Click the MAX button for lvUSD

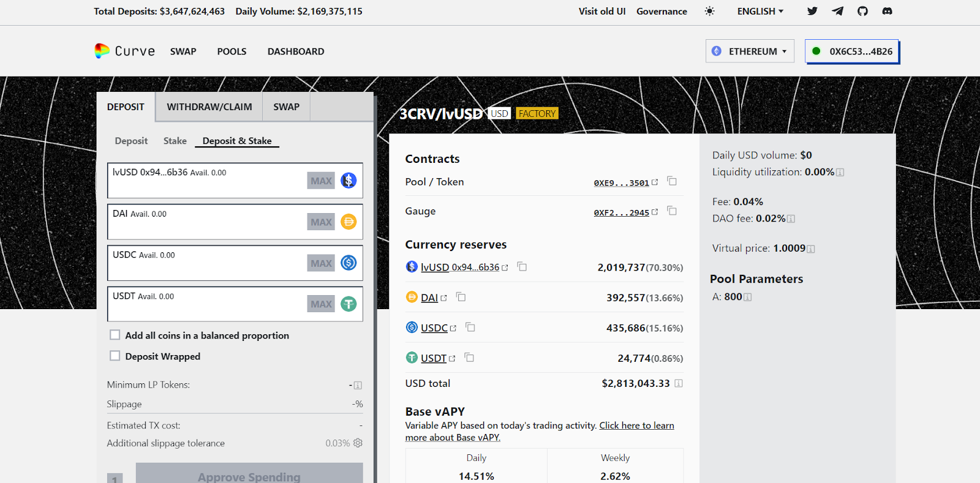pos(321,181)
